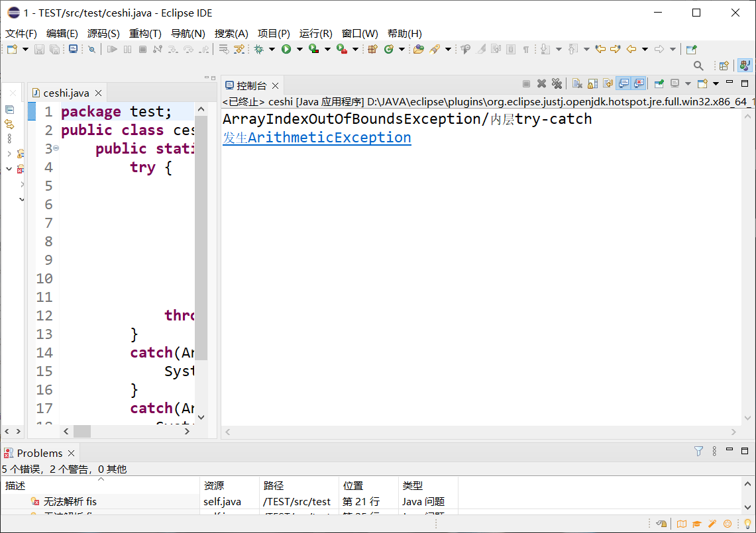
Task: Sort problems by 资源 column header
Action: click(x=229, y=485)
